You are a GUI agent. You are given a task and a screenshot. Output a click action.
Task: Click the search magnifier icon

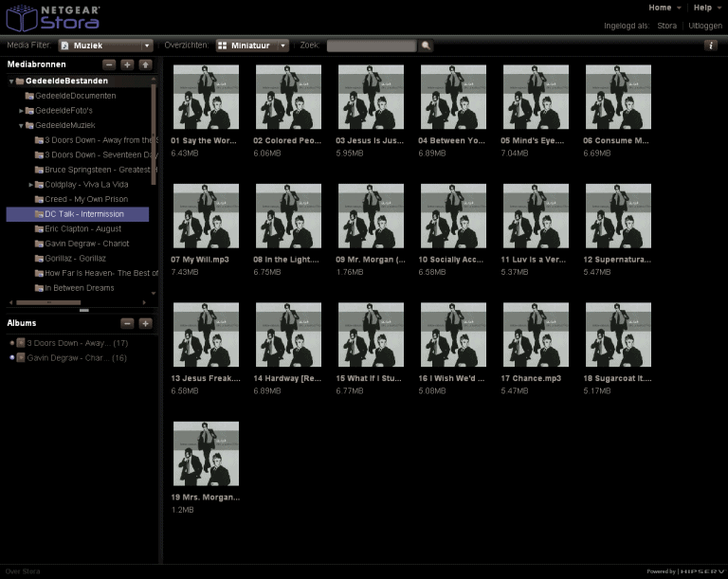(x=426, y=45)
